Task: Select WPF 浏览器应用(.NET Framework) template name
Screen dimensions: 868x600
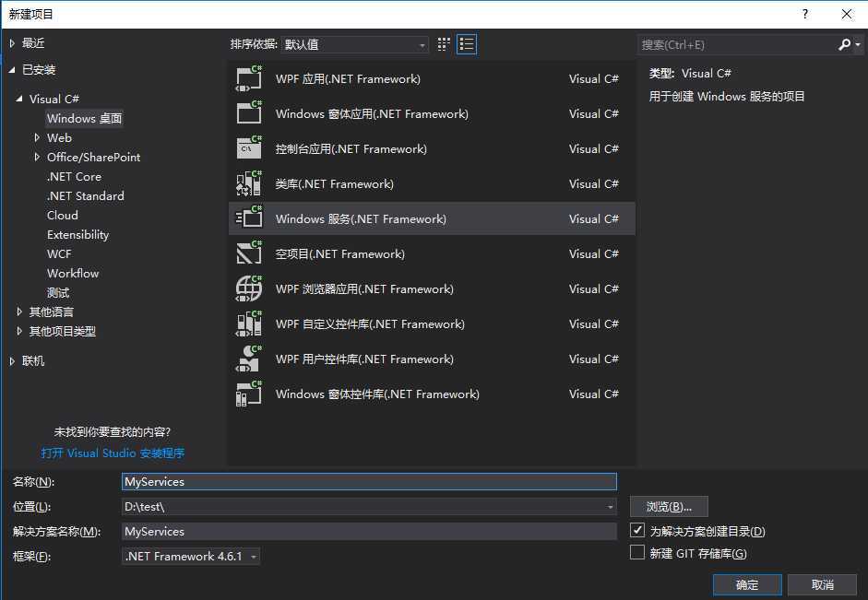Action: coord(364,288)
